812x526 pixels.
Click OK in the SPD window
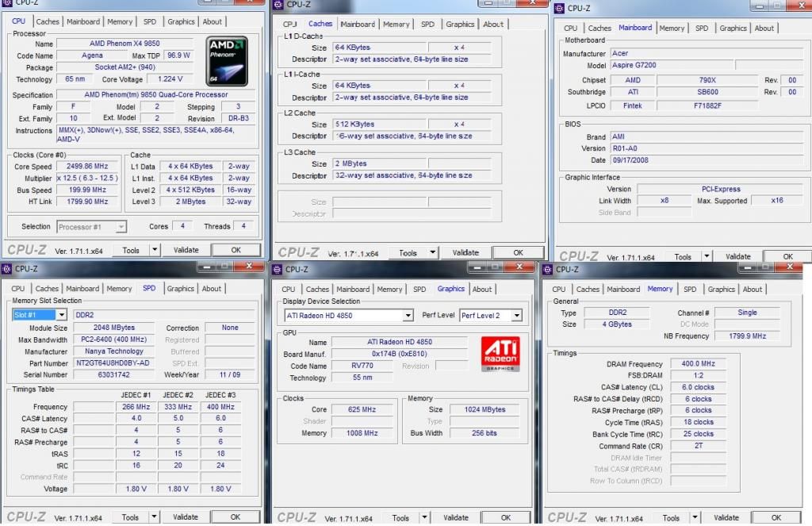[x=235, y=516]
